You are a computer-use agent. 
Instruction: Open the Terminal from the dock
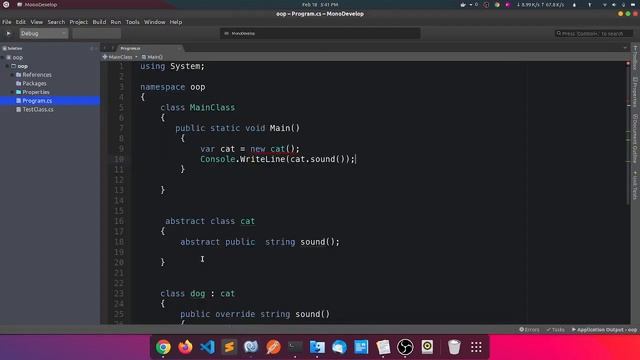[x=295, y=347]
